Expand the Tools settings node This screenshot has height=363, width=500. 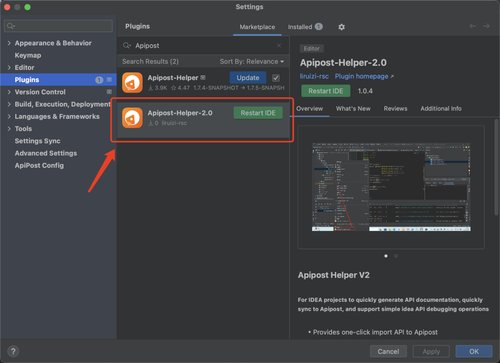point(9,129)
